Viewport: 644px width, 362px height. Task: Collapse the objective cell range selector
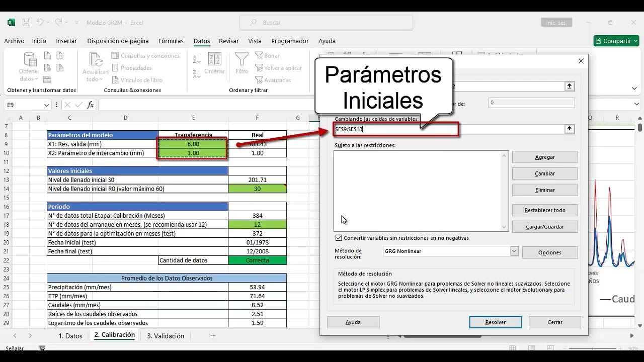[x=570, y=86]
